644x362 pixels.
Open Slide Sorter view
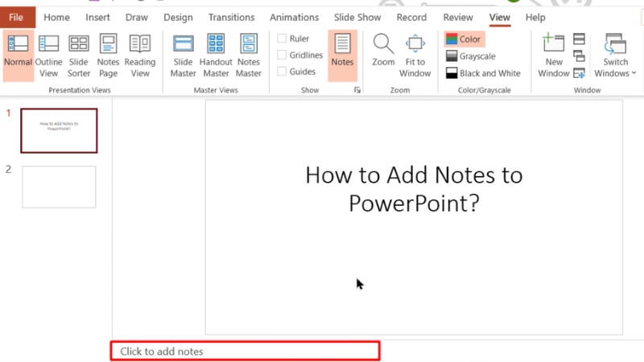tap(78, 56)
